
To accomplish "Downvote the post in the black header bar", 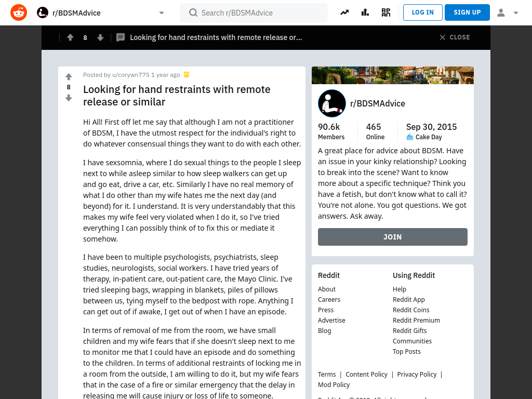I will pyautogui.click(x=100, y=37).
